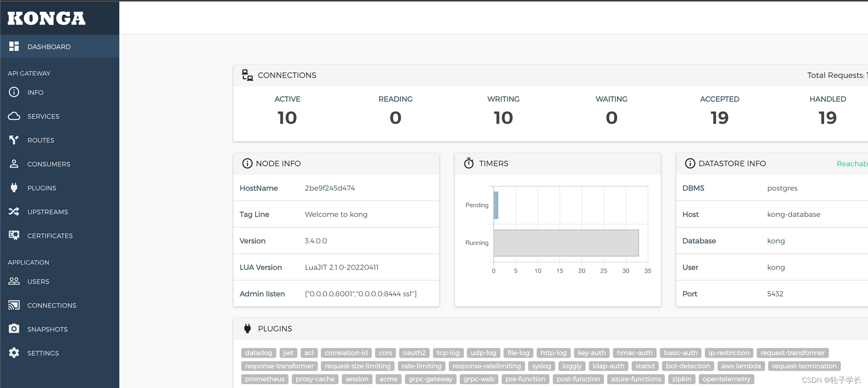Click the Services cloud icon
868x388 pixels.
coord(14,116)
